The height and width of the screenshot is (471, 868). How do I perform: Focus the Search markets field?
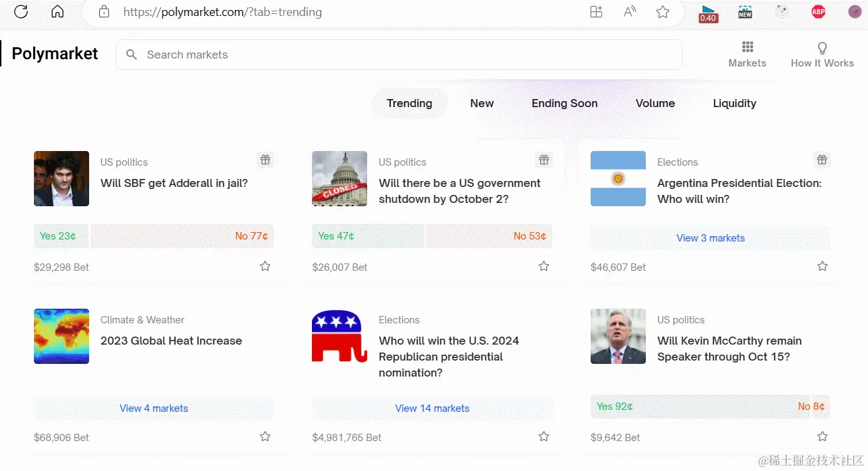tap(399, 55)
